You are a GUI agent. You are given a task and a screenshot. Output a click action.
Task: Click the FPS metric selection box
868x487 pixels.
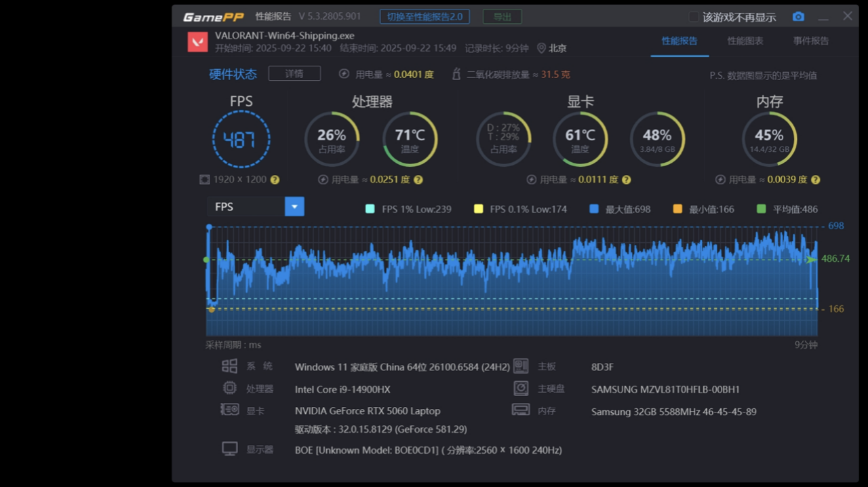(246, 207)
